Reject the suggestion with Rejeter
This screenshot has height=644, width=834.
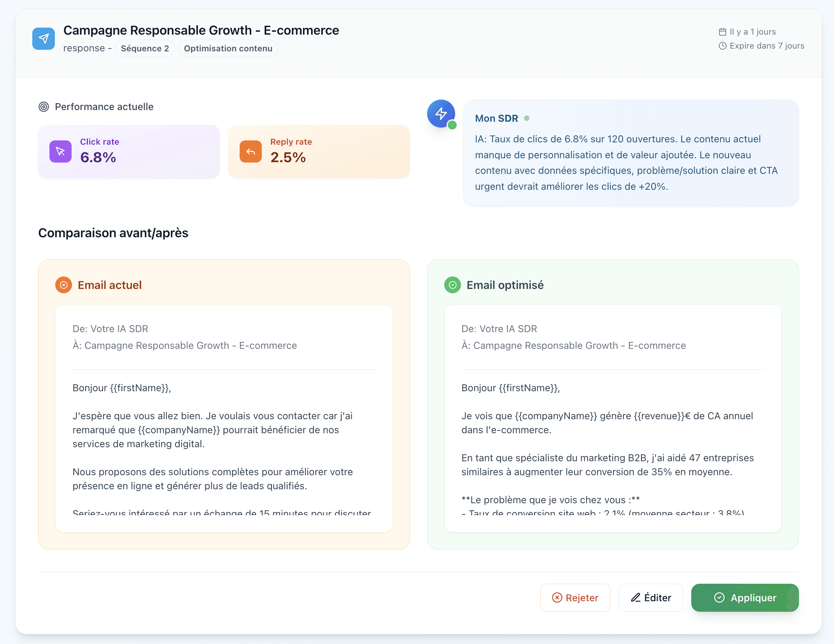(575, 598)
